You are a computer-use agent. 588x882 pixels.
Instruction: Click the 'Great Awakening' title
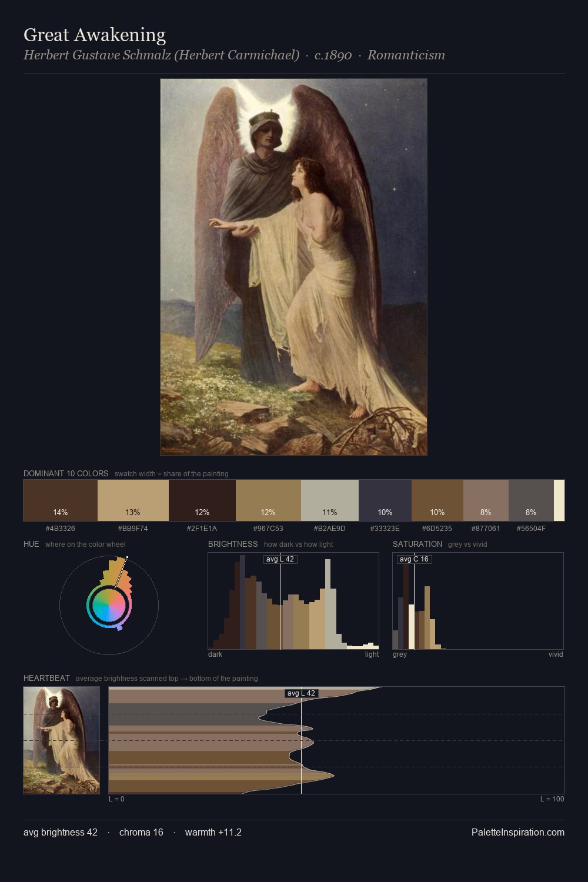pos(95,35)
